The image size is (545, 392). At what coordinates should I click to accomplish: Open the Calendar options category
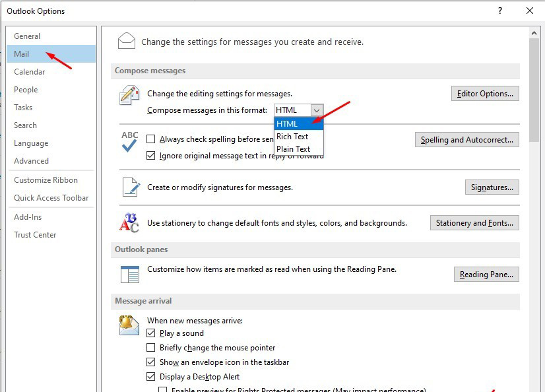pyautogui.click(x=30, y=72)
